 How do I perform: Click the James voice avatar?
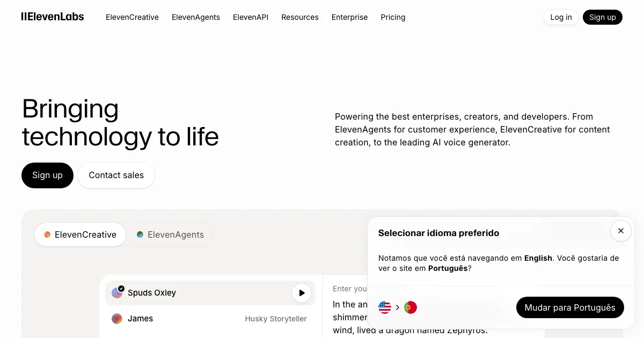coord(117,319)
